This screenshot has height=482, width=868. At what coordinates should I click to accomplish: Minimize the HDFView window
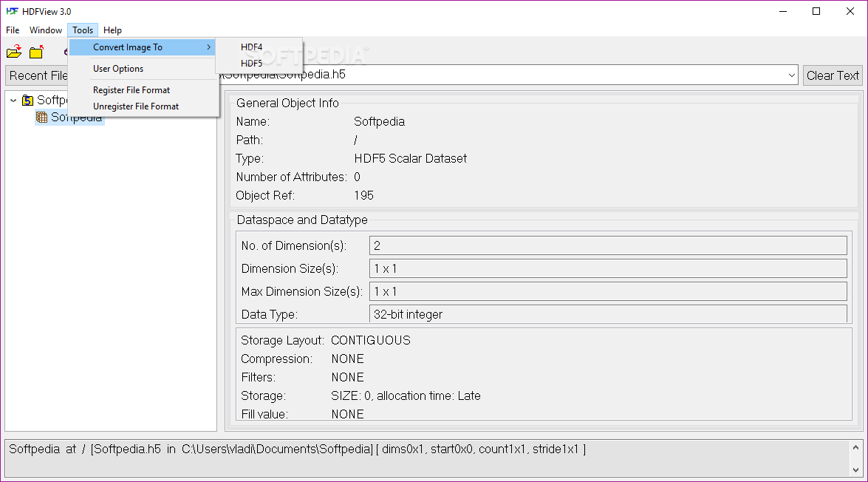(x=783, y=11)
